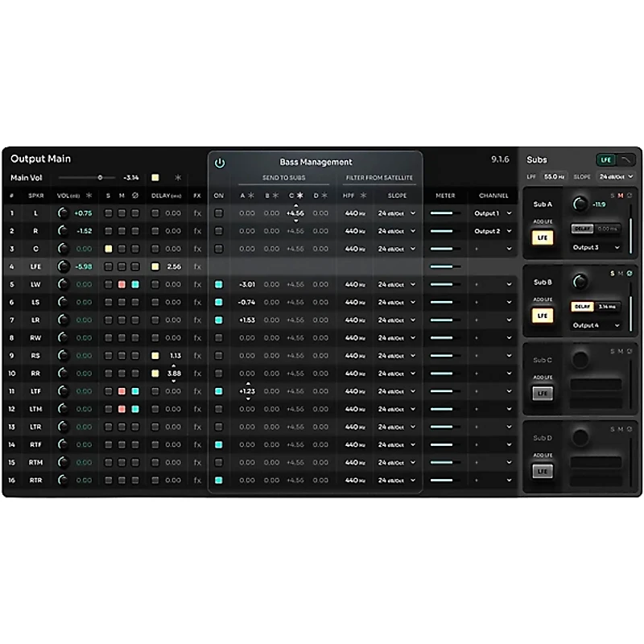Click the Main Vol slider handle
Screen dimensions: 644x644
(100, 177)
